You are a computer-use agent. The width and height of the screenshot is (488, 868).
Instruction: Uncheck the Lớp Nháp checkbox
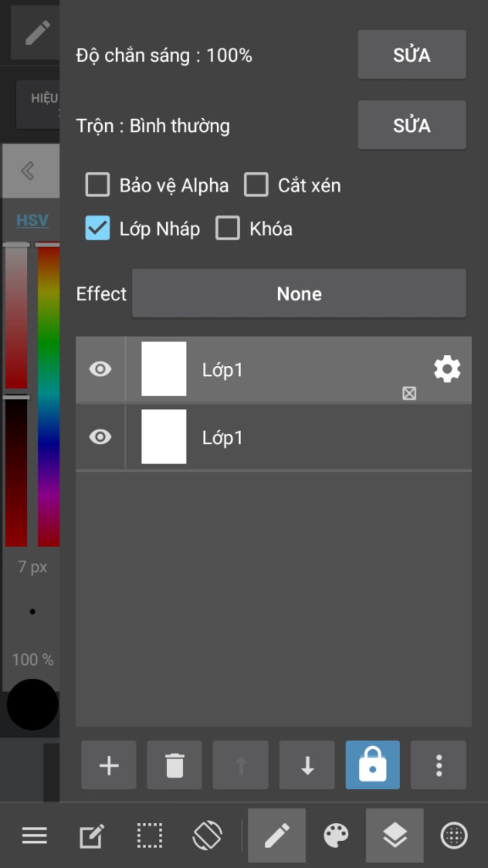(x=98, y=228)
